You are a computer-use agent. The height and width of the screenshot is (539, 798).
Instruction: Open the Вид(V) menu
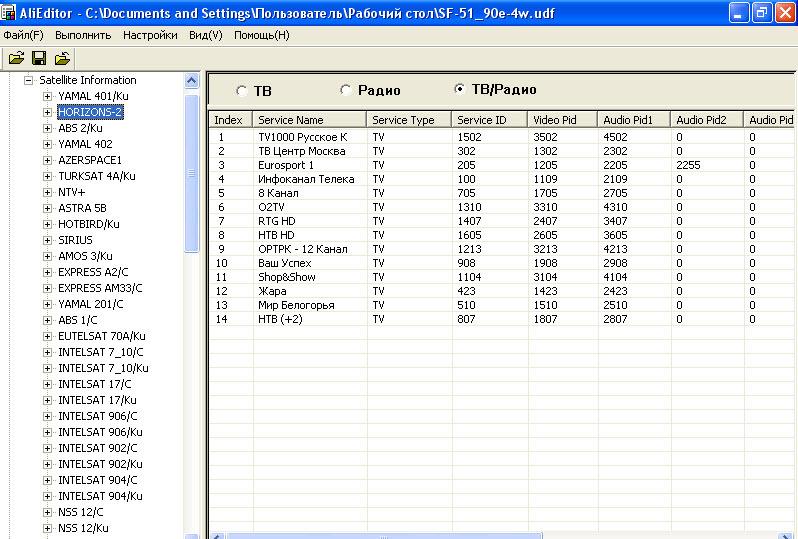(x=206, y=35)
